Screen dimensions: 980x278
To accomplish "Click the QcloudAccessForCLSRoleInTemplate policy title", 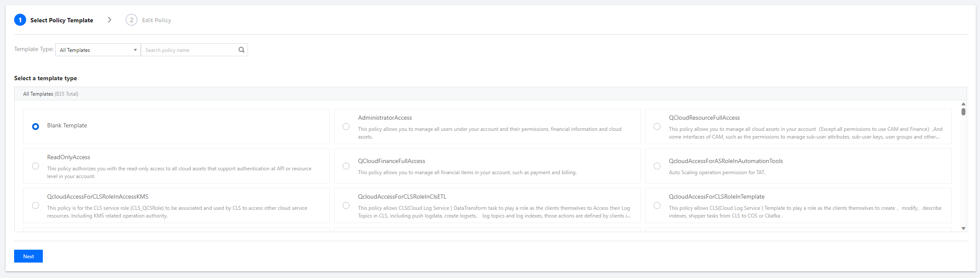I will [717, 196].
